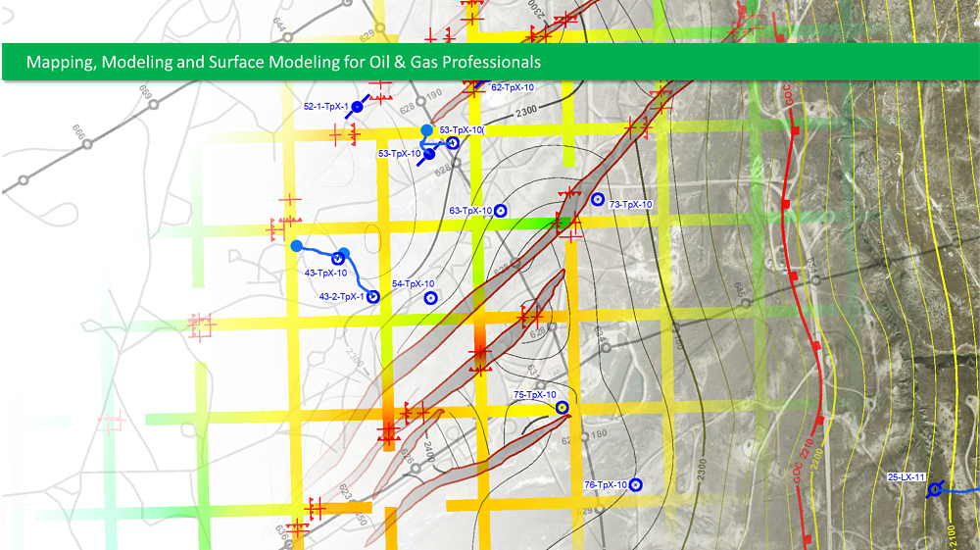Select the lower 53-TpX-10 well label
The width and height of the screenshot is (980, 550).
pyautogui.click(x=399, y=154)
